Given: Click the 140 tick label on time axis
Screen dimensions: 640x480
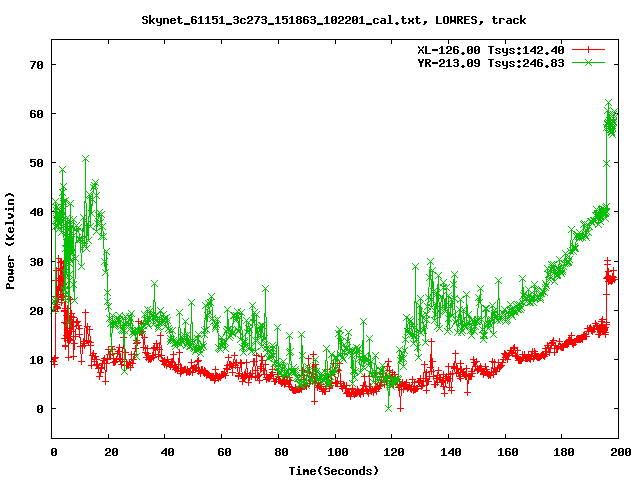Looking at the screenshot, I should click(x=449, y=452).
